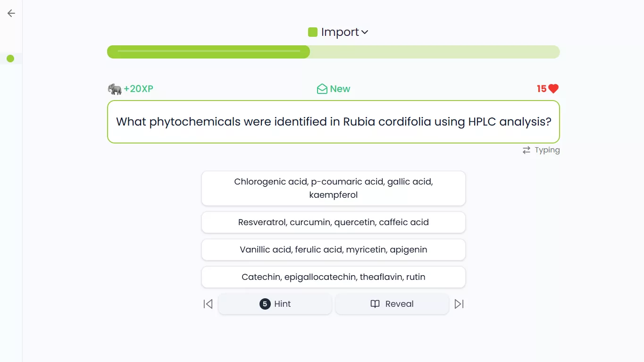Click the skip-to-next card arrow icon
The height and width of the screenshot is (362, 644).
(x=459, y=303)
